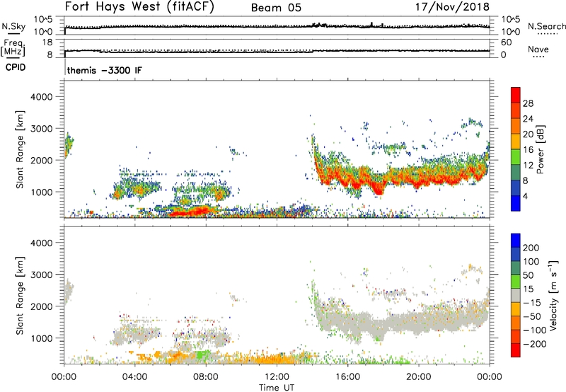Viewport: 566px width, 392px height.
Task: Click the '24' tick on the power scale
Action: (x=528, y=119)
